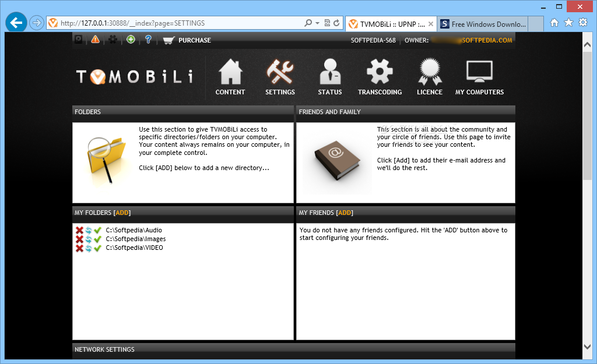Close the TVMOBiLi browser tab
Viewport: 597px width, 364px height.
(431, 24)
